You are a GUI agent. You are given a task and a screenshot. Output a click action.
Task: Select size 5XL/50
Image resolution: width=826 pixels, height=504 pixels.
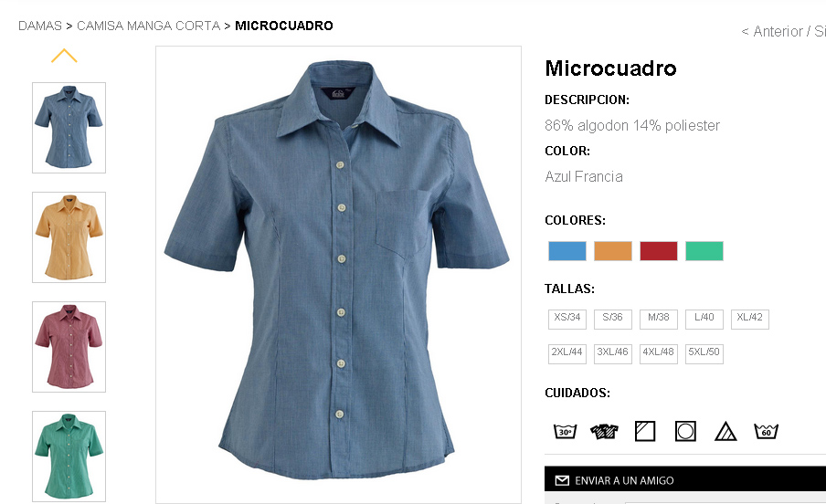704,354
